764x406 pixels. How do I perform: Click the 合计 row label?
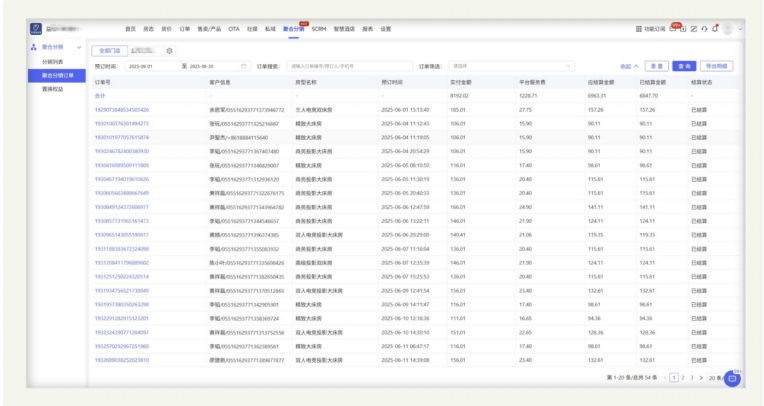coord(100,96)
